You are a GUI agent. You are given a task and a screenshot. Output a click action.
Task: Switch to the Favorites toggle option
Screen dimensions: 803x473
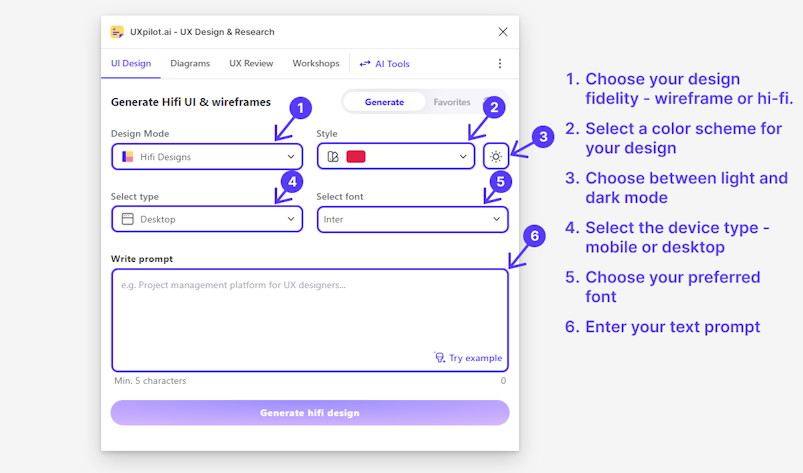[x=452, y=102]
